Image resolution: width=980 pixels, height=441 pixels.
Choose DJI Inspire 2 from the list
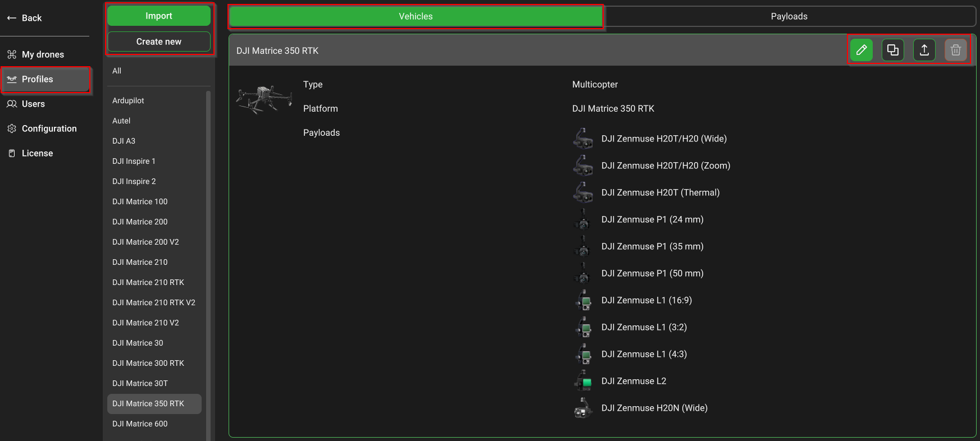click(134, 181)
